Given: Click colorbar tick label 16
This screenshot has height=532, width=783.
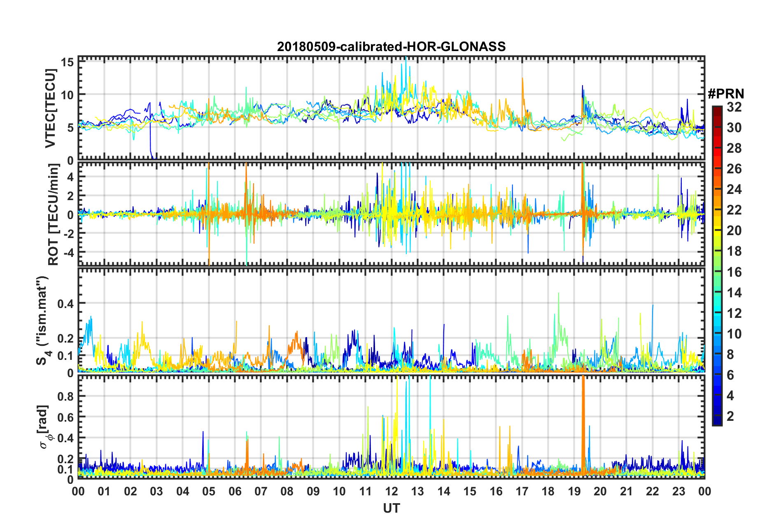Looking at the screenshot, I should tap(734, 272).
